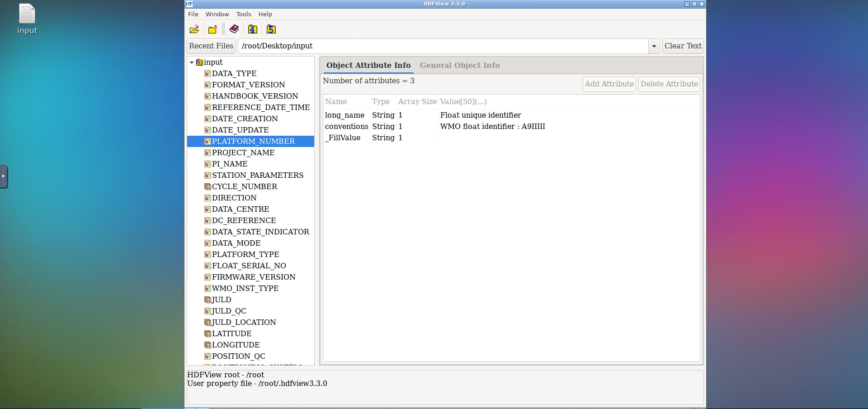
Task: Switch to General Object Info tab
Action: tap(460, 65)
